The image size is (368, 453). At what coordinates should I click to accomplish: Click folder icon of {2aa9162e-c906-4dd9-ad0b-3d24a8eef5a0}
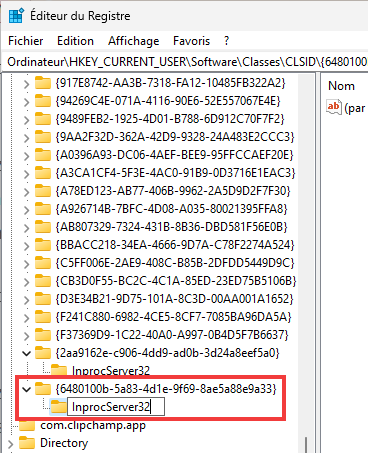click(43, 353)
